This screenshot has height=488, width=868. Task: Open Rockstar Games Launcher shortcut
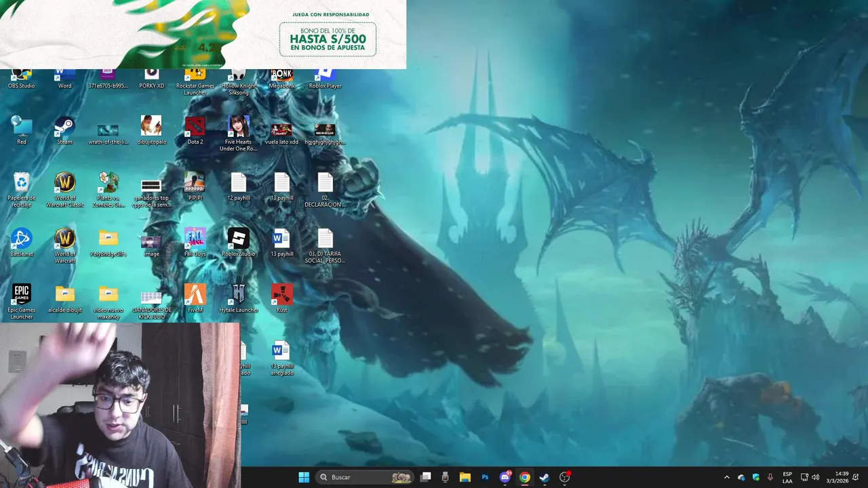(195, 82)
